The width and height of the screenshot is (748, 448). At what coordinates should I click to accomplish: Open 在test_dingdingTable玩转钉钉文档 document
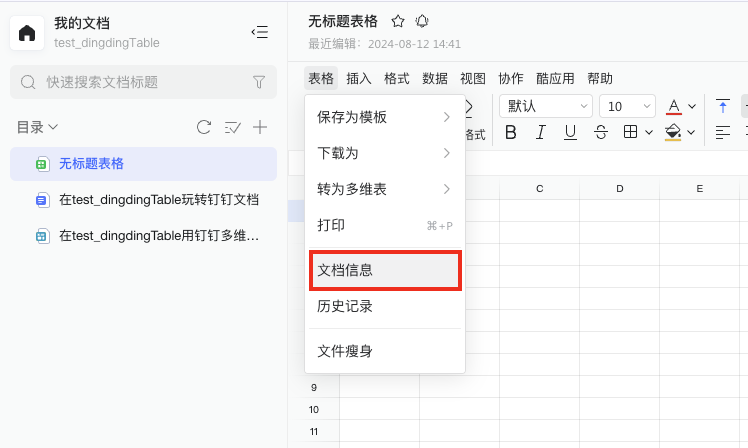click(x=143, y=199)
